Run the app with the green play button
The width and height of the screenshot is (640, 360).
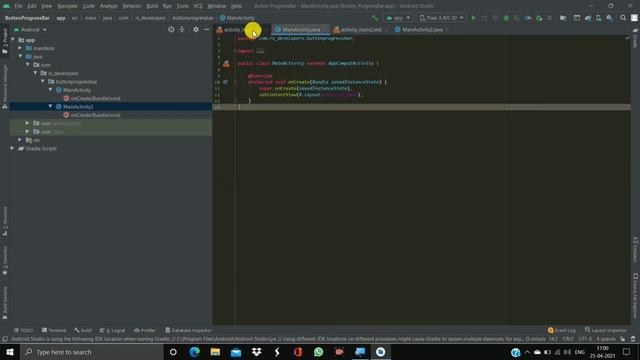click(473, 18)
